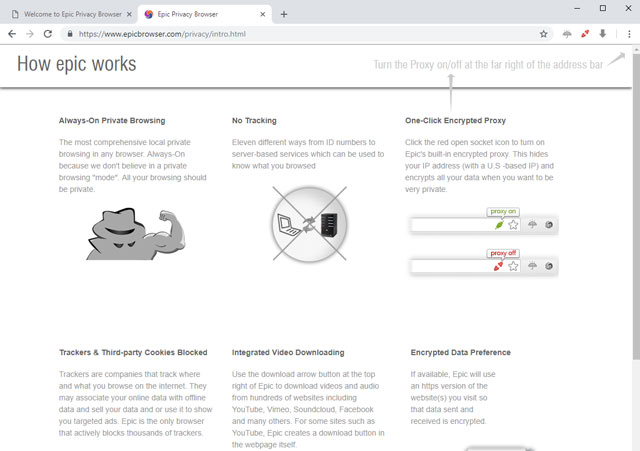Viewport: 640px width, 451px height.
Task: Reload the current page
Action: point(48,34)
